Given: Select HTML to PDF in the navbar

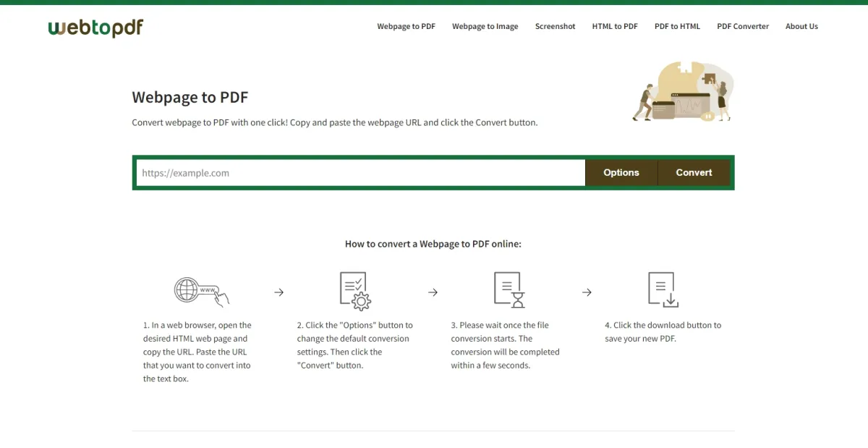Looking at the screenshot, I should pos(615,26).
